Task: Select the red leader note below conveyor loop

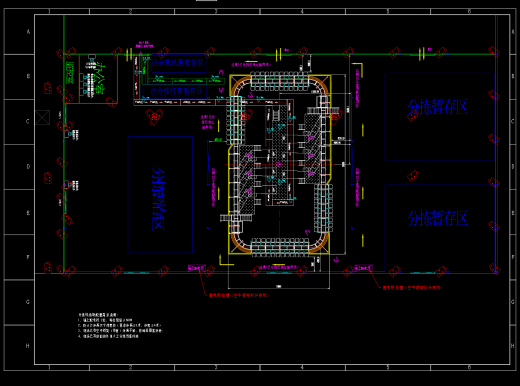Action: [x=239, y=295]
